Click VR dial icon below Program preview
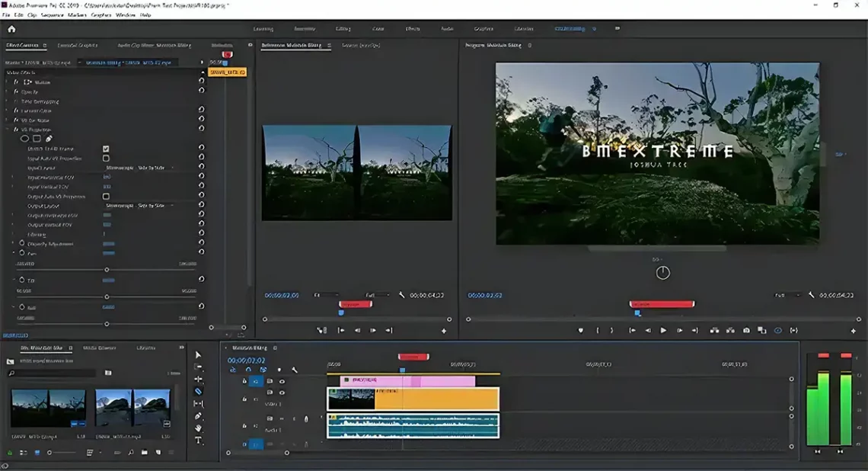The image size is (868, 471). click(662, 273)
